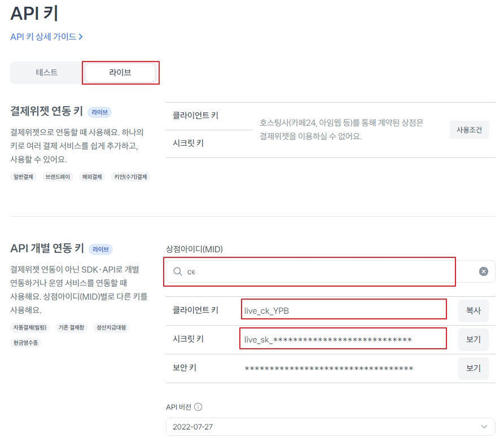Click the 상점아이디(MID) label
The height and width of the screenshot is (443, 504).
tap(195, 249)
